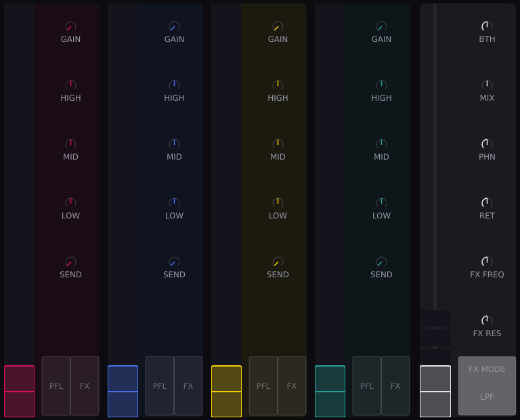Toggle FX on the teal channel
Image resolution: width=520 pixels, height=420 pixels.
395,386
